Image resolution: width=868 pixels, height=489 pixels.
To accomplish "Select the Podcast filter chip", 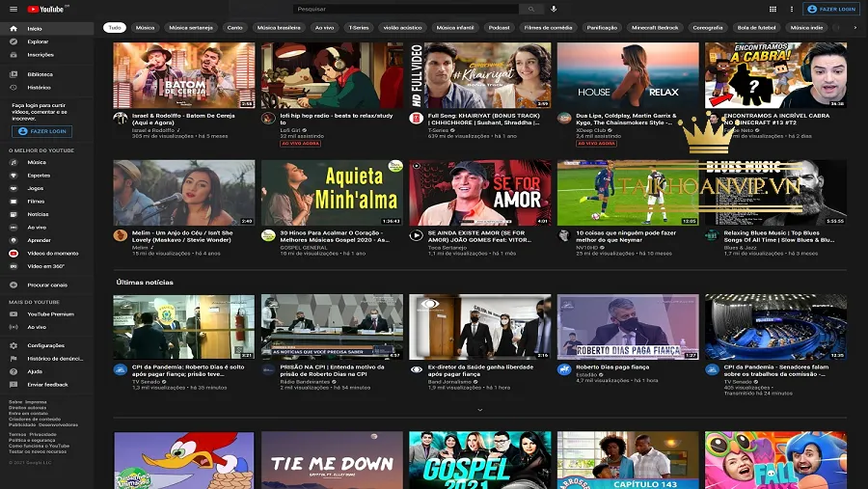I will [499, 27].
